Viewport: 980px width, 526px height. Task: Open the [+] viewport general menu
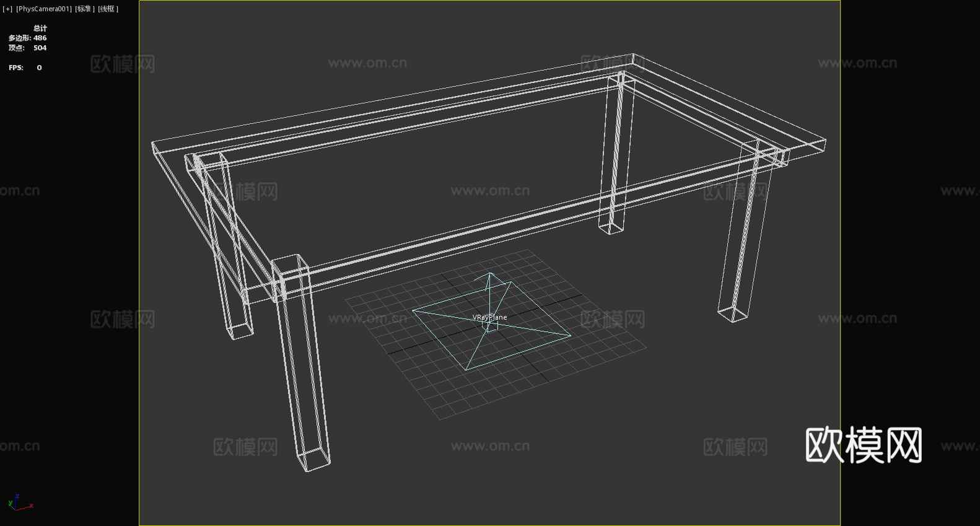click(x=7, y=9)
